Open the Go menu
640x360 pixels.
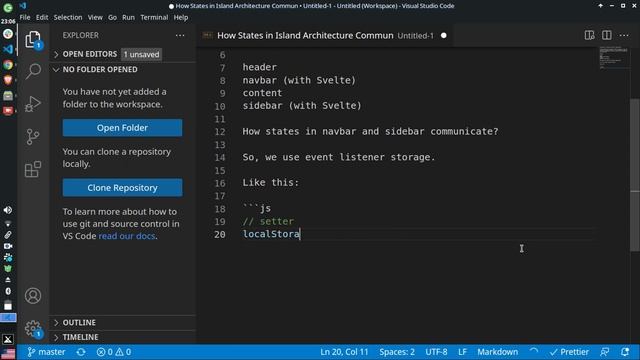[x=112, y=18]
